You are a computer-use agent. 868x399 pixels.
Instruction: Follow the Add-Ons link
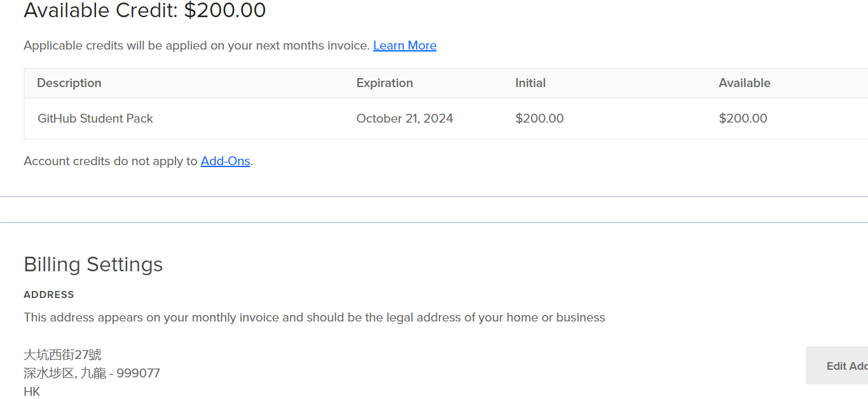coord(225,161)
